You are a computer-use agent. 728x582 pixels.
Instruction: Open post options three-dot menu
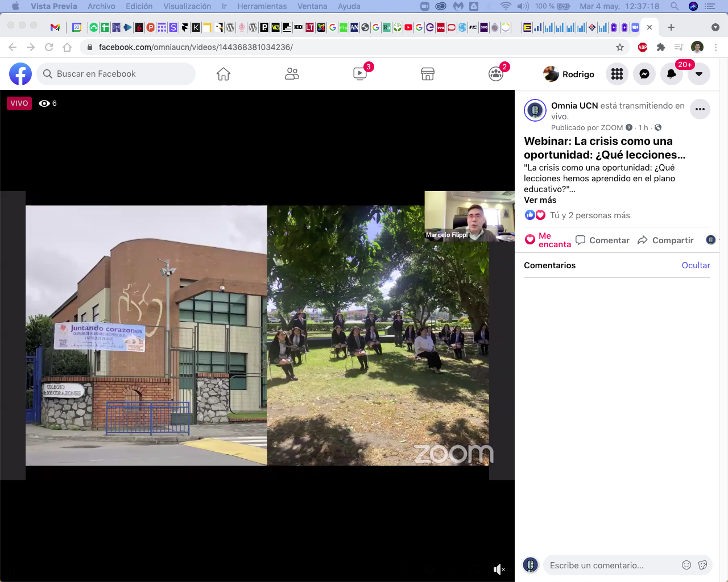700,109
